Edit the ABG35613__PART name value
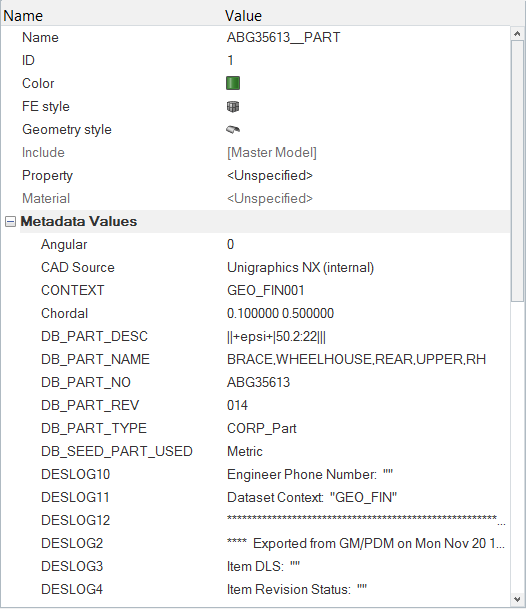This screenshot has width=526, height=609. tap(284, 38)
